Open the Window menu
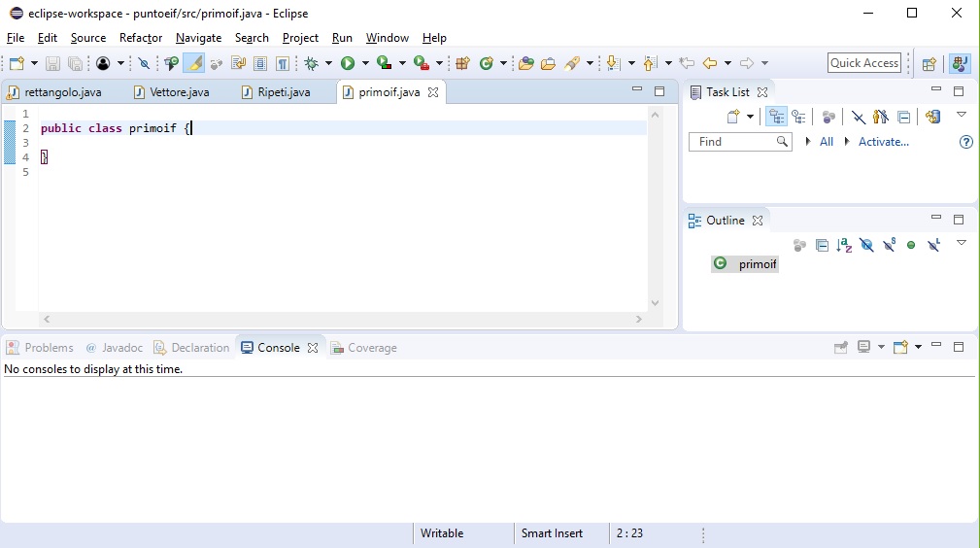980x548 pixels. click(x=388, y=38)
